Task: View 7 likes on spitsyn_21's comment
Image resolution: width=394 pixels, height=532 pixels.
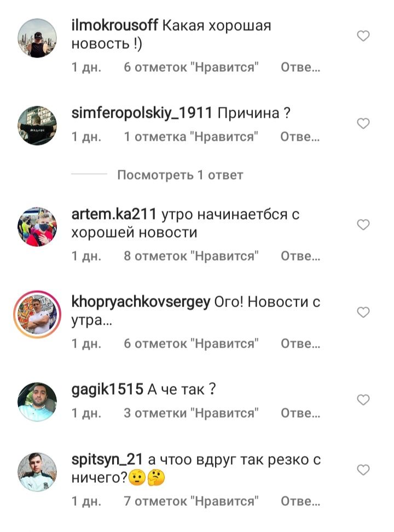Action: pos(191,501)
